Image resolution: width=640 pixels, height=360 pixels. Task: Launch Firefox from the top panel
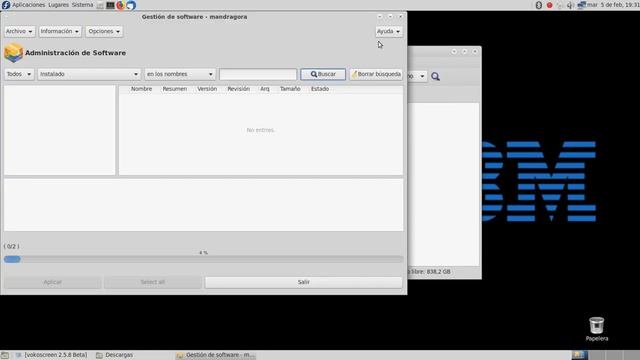coord(120,5)
